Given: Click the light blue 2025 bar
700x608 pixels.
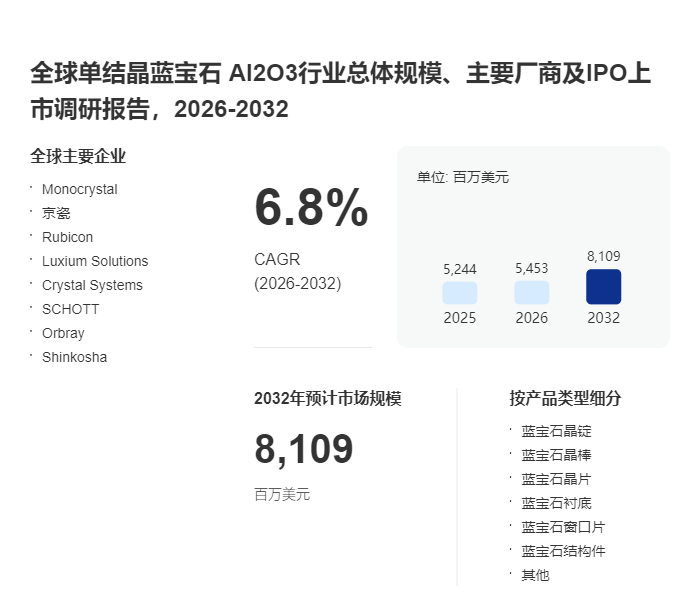Looking at the screenshot, I should tap(459, 293).
